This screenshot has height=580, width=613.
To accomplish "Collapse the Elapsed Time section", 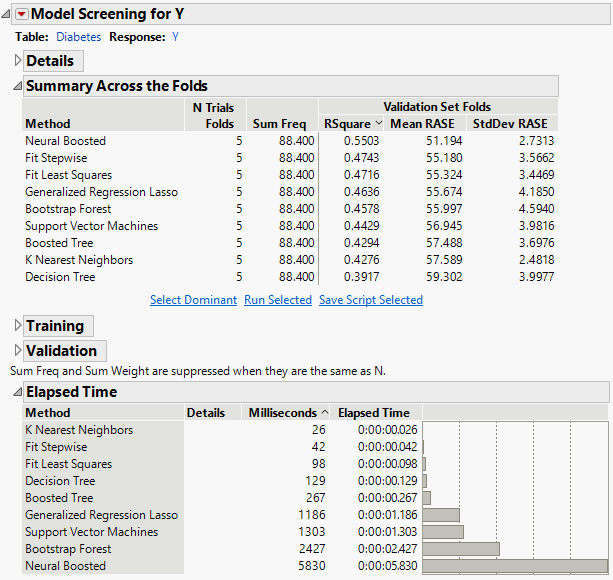I will (x=17, y=392).
